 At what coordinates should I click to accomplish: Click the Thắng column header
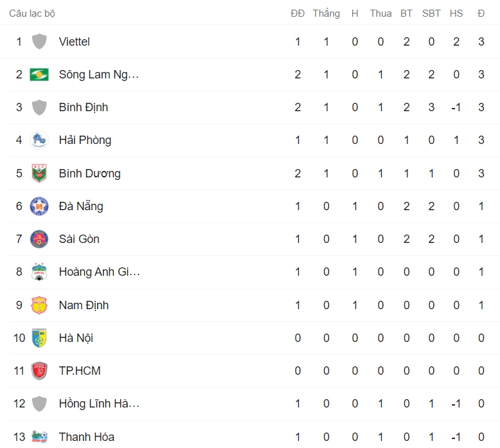point(326,13)
